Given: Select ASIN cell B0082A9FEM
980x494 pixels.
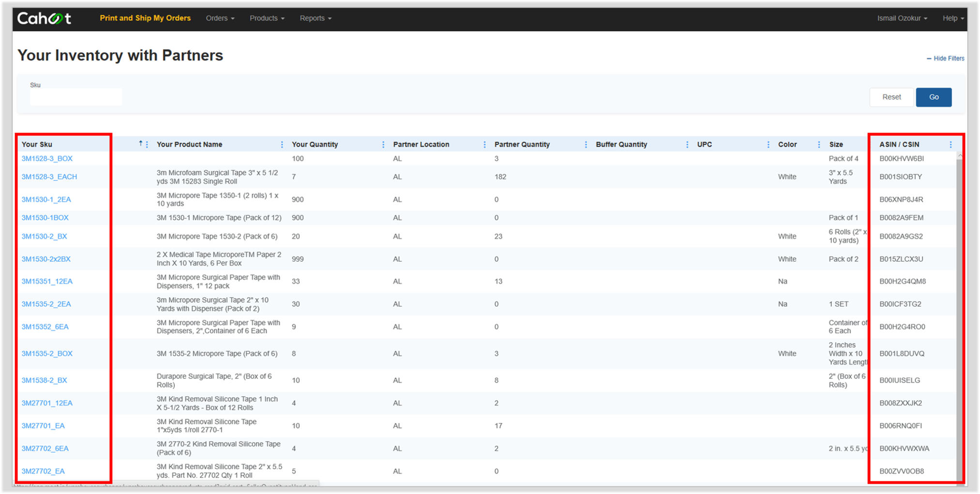Looking at the screenshot, I should click(901, 218).
